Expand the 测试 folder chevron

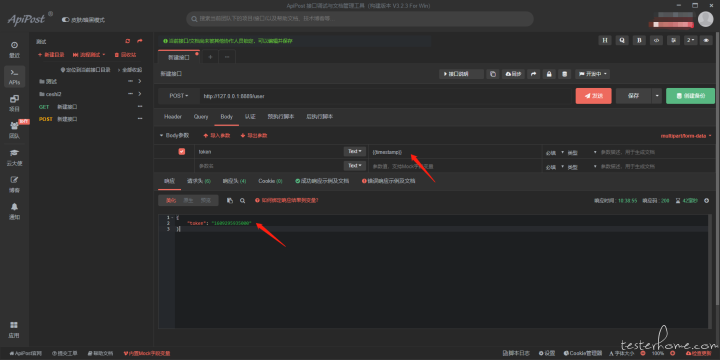(x=140, y=81)
